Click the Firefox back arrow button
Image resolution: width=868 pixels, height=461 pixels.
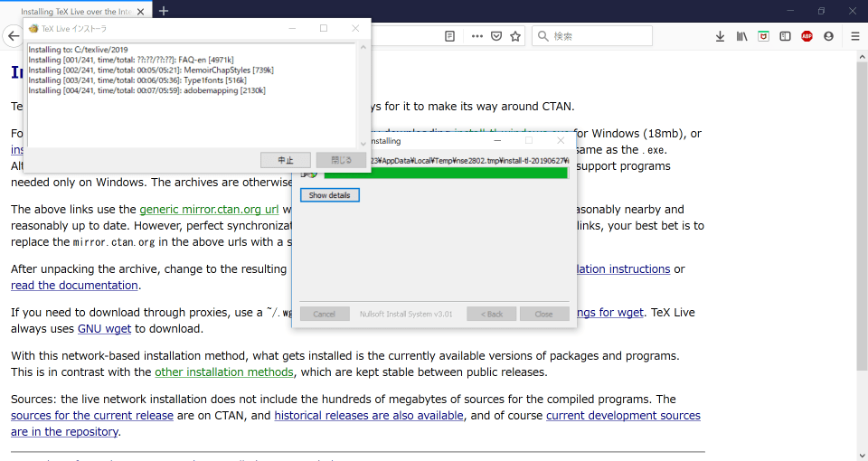point(12,37)
